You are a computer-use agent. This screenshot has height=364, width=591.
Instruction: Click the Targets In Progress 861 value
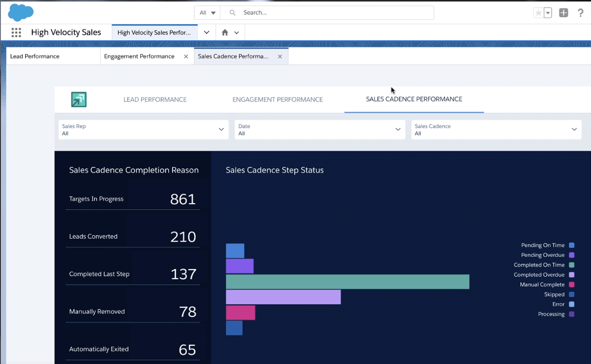click(183, 199)
